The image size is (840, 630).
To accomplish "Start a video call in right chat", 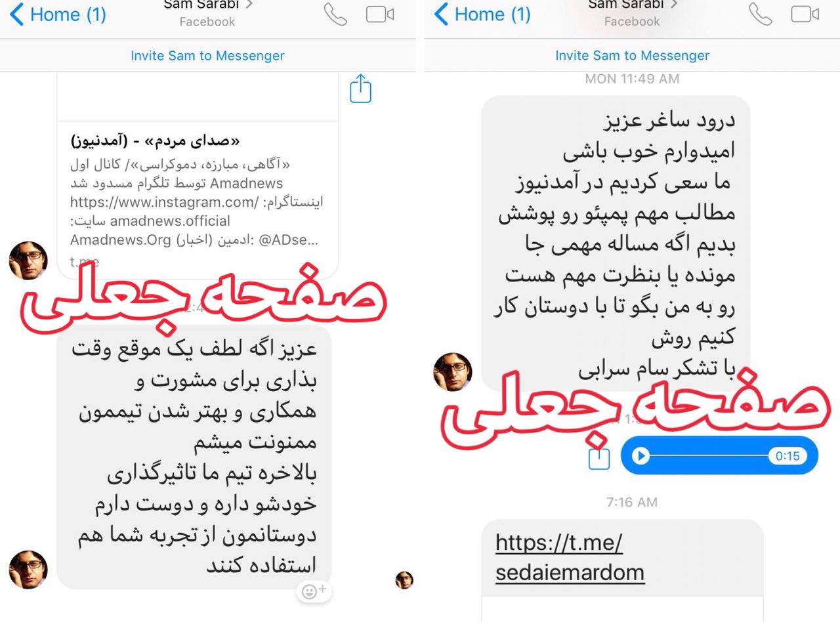I will pos(805,14).
